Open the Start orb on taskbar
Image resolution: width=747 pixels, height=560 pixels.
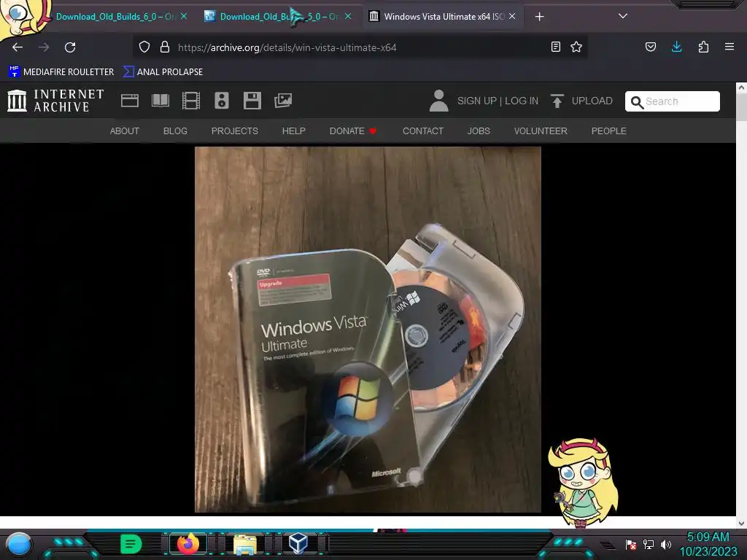pos(20,545)
